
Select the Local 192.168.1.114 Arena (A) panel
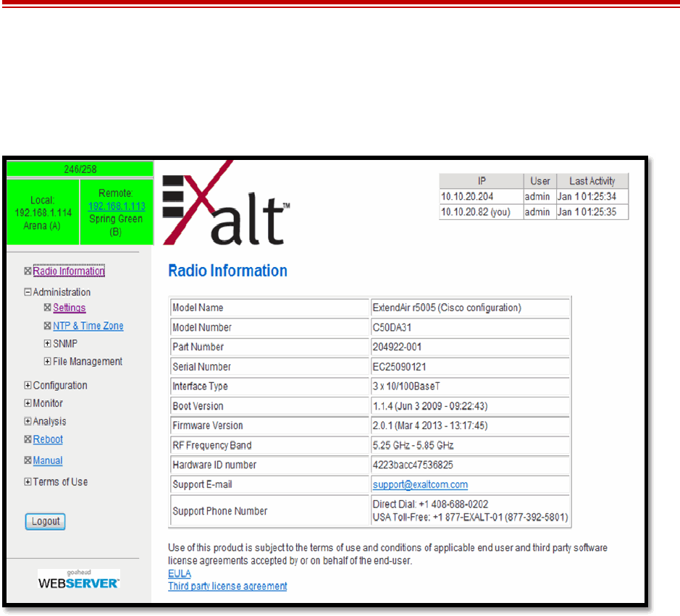43,212
